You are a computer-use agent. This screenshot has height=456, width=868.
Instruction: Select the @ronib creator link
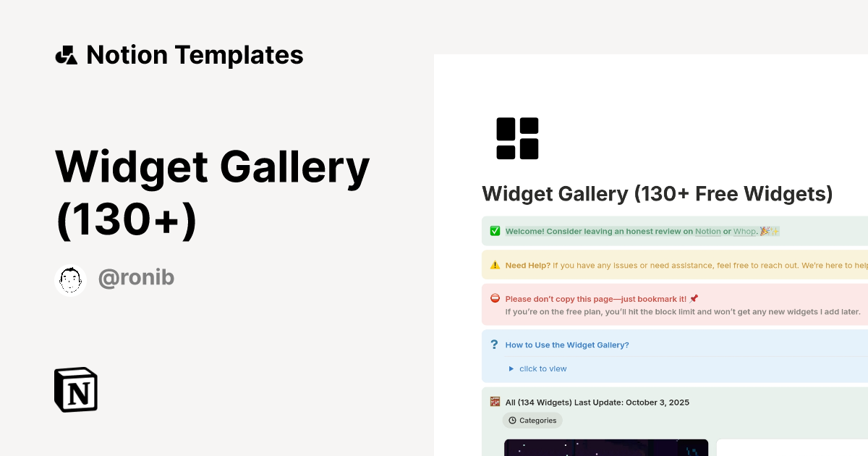pyautogui.click(x=136, y=277)
